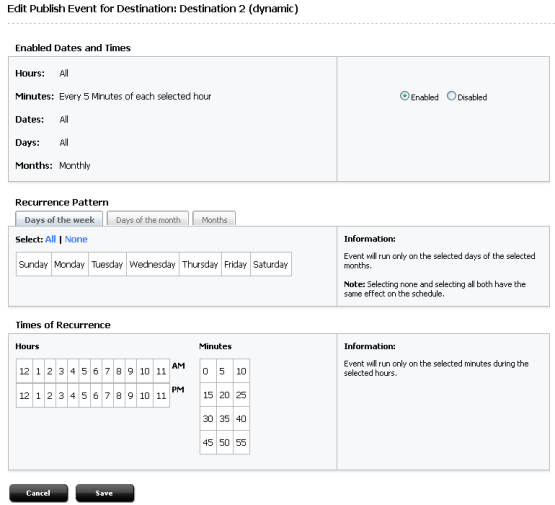Select hour 4 in the PM row
The image size is (555, 505).
pyautogui.click(x=73, y=395)
